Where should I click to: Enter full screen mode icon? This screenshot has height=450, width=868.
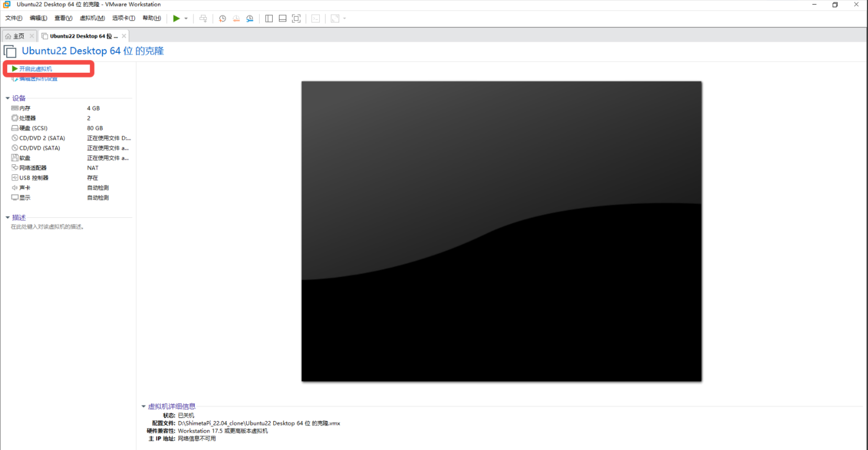point(296,18)
